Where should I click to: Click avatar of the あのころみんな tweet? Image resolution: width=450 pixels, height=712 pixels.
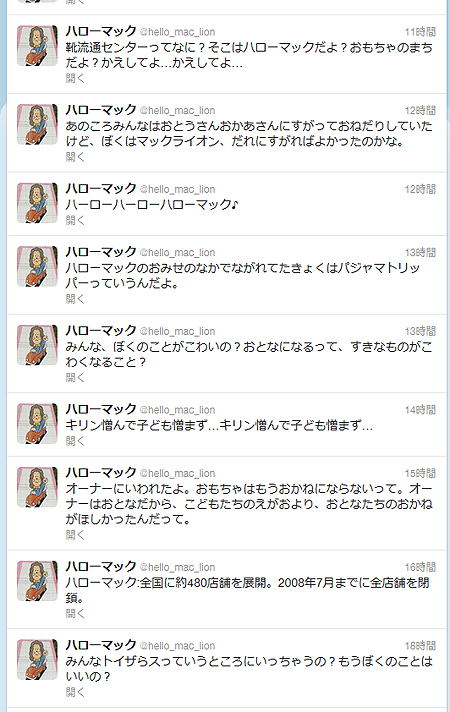tap(38, 124)
